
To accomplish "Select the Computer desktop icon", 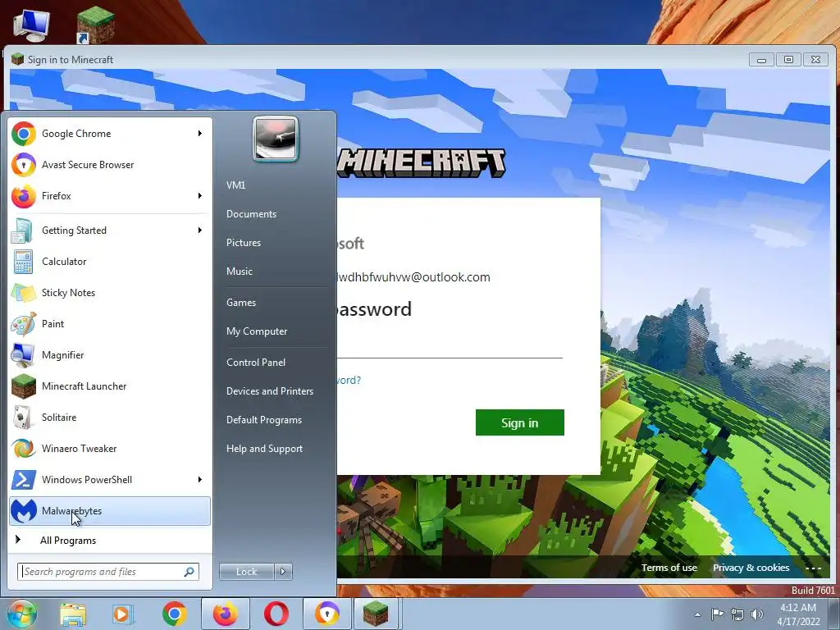I will pos(32,25).
